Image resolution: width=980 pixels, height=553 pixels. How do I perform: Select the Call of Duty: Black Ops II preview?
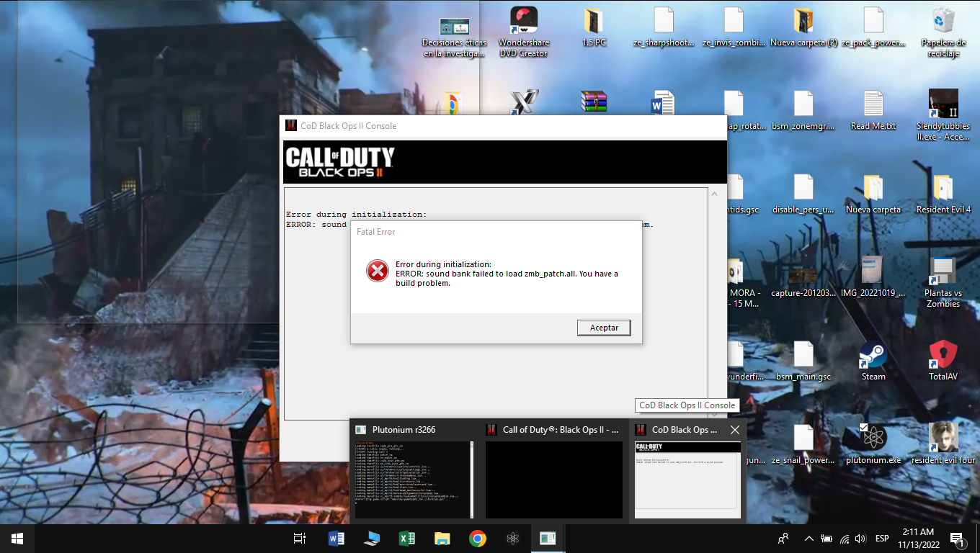point(553,470)
